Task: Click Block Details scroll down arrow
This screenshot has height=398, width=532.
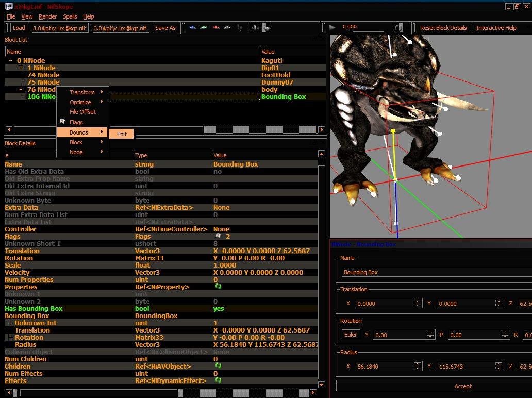Action: [x=321, y=385]
